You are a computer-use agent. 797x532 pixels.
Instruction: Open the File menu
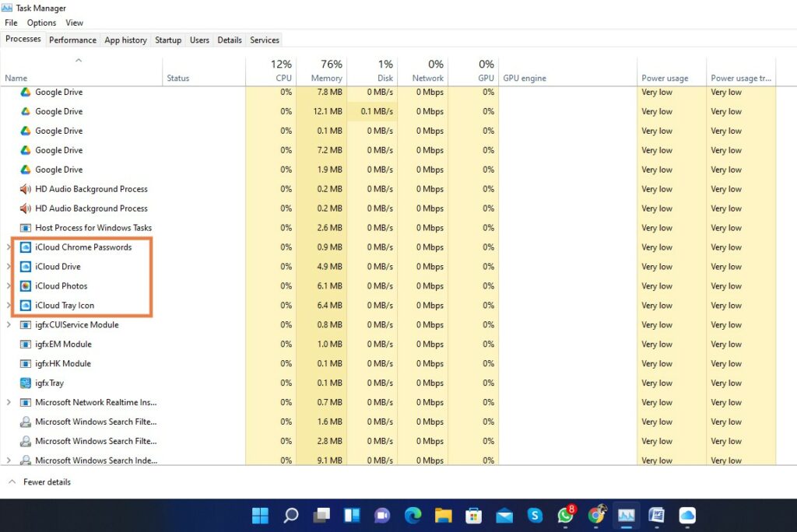11,23
